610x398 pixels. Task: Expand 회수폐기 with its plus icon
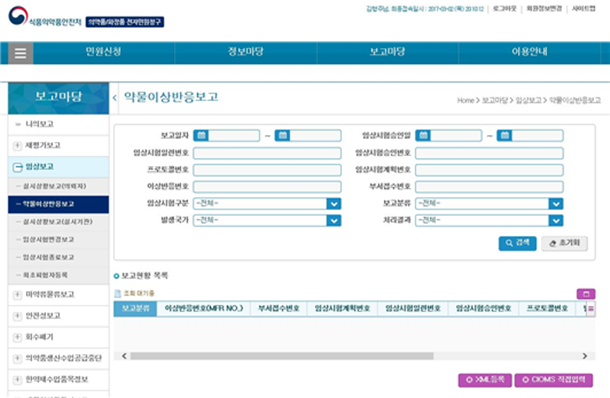click(17, 337)
